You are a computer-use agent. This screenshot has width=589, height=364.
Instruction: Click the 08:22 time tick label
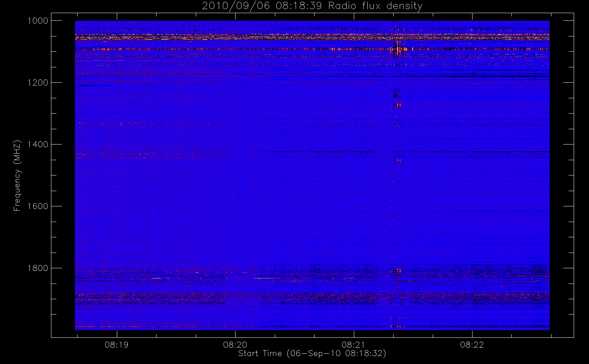(x=472, y=345)
